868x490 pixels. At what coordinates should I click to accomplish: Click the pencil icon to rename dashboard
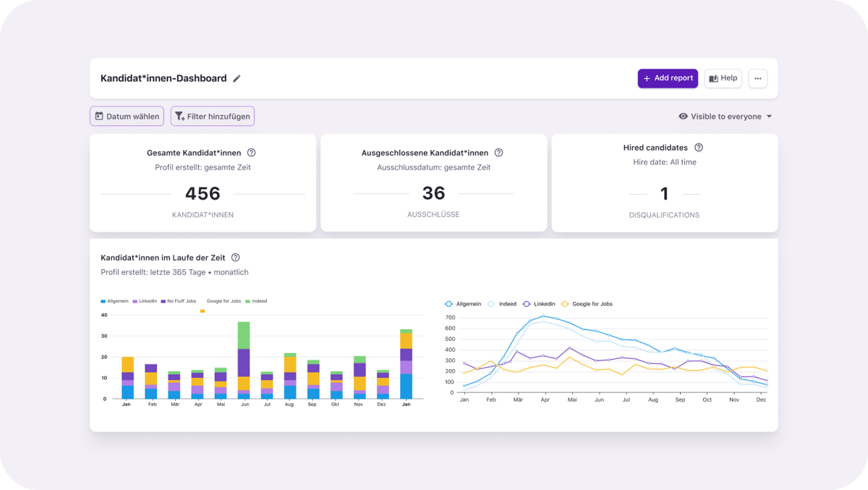coord(237,79)
